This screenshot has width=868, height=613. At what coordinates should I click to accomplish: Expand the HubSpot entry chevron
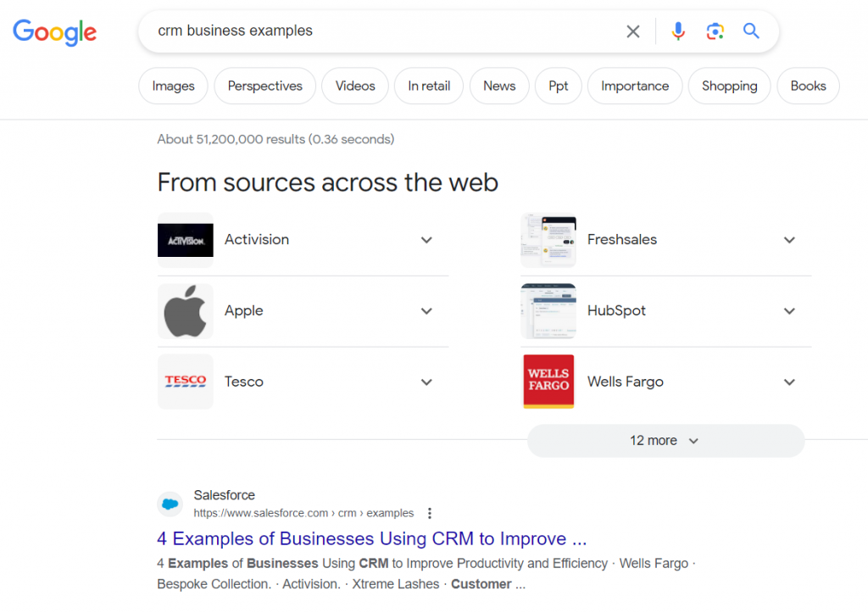789,311
